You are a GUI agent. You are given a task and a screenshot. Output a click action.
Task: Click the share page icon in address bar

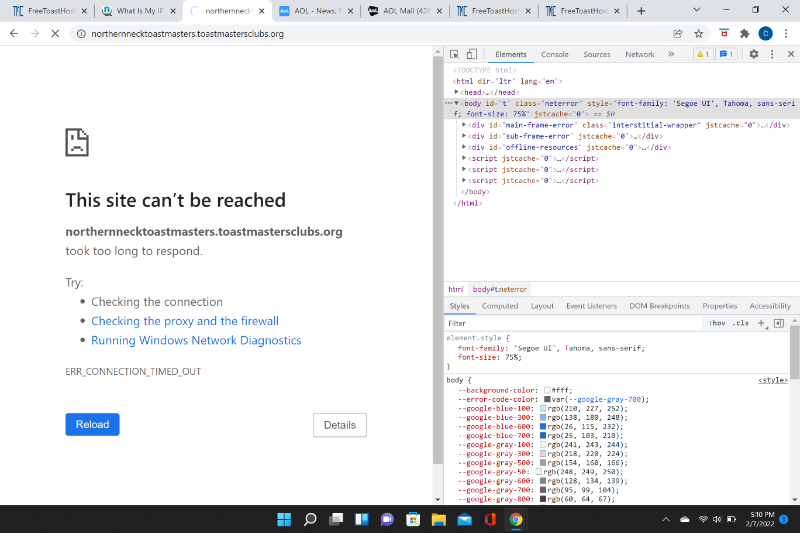coord(678,34)
